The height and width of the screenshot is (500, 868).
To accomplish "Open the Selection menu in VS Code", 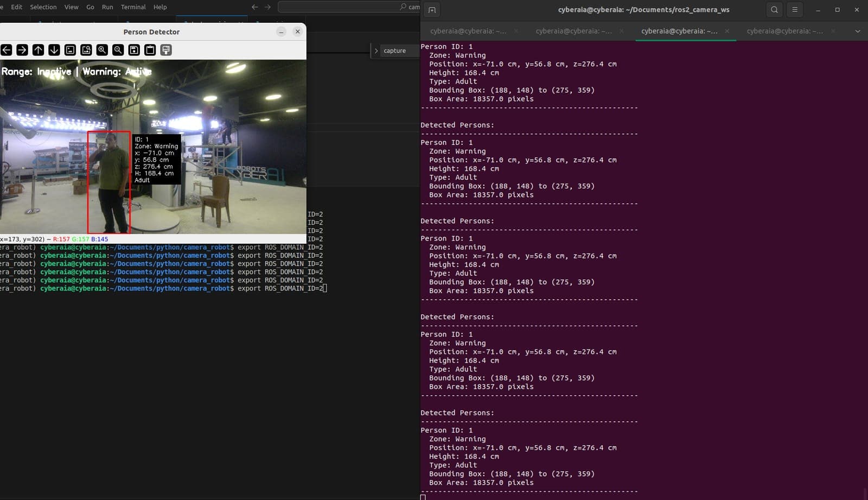I will [43, 7].
